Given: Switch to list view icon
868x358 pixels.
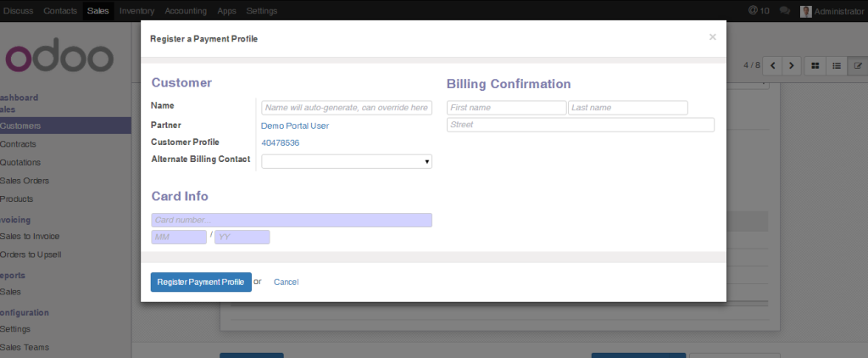Looking at the screenshot, I should pos(837,65).
